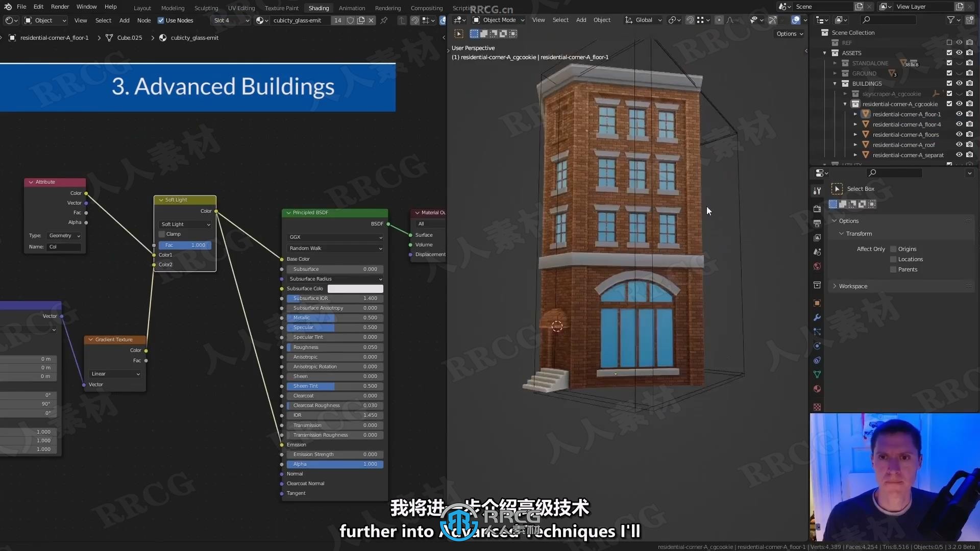Open the Render properties tab
Image resolution: width=980 pixels, height=551 pixels.
coord(817,209)
